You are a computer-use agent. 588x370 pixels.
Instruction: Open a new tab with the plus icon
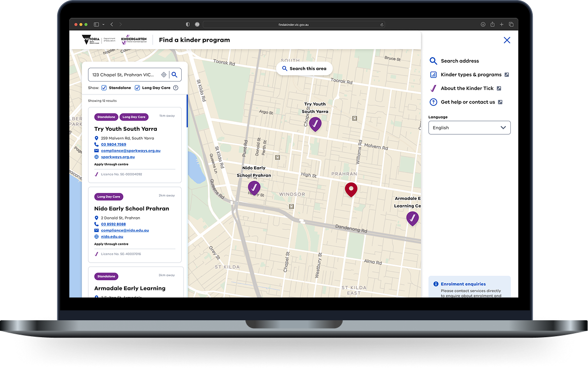pyautogui.click(x=501, y=24)
